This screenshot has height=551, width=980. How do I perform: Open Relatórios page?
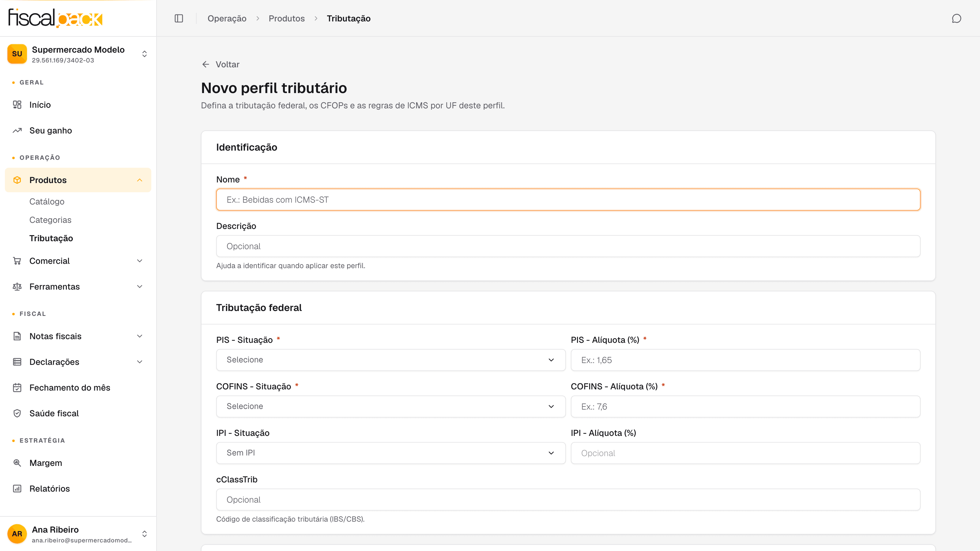tap(78, 489)
